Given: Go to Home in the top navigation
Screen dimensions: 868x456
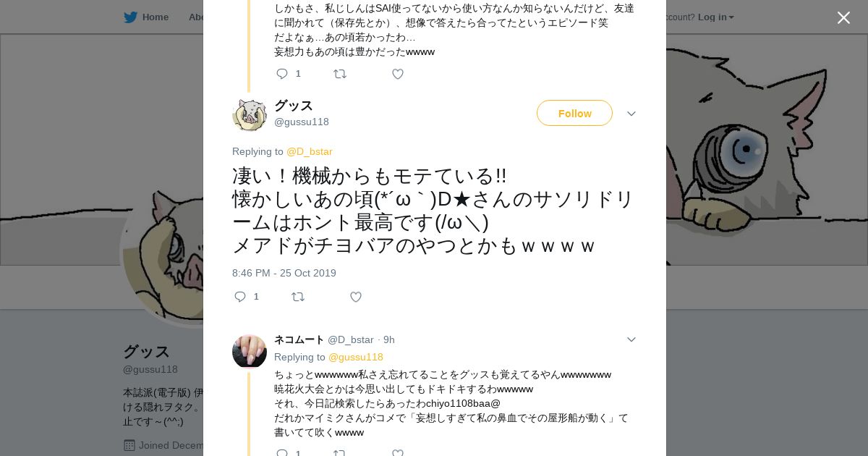Looking at the screenshot, I should pyautogui.click(x=155, y=17).
